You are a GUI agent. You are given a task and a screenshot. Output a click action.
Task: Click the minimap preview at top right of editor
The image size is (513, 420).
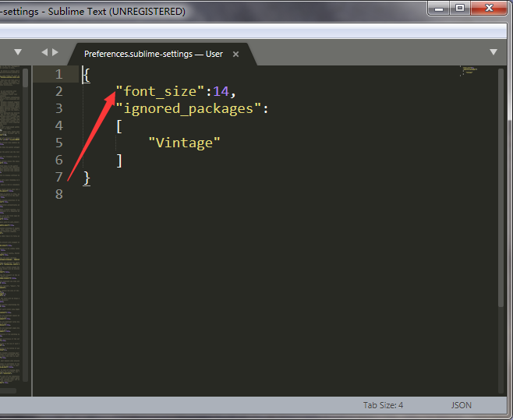click(x=469, y=70)
